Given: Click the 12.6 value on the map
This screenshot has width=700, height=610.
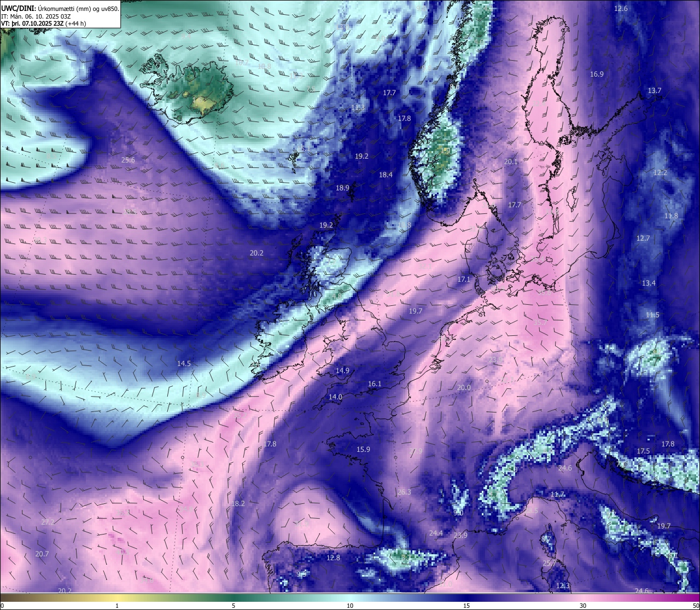Looking at the screenshot, I should click(x=621, y=9).
